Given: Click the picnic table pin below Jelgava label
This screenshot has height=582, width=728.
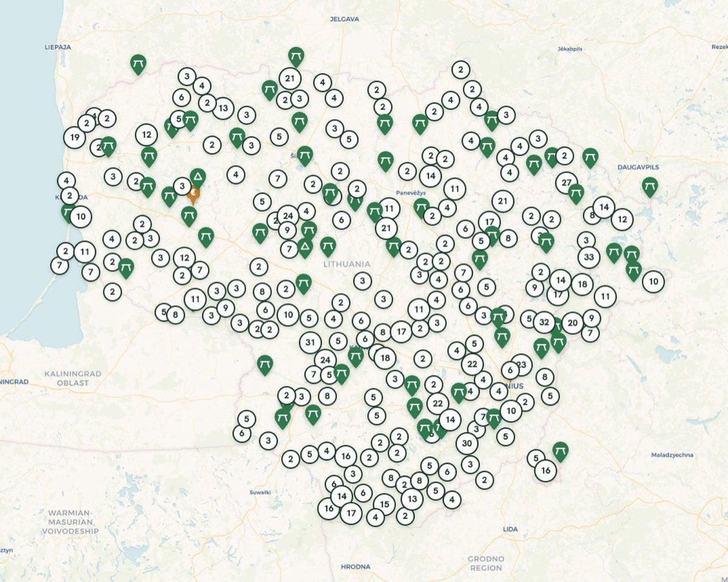Looking at the screenshot, I should point(295,56).
